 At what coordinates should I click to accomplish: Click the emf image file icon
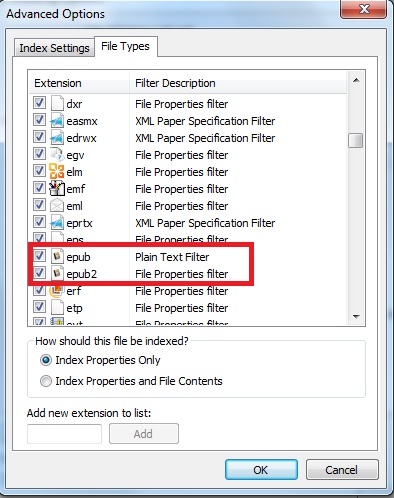click(57, 188)
